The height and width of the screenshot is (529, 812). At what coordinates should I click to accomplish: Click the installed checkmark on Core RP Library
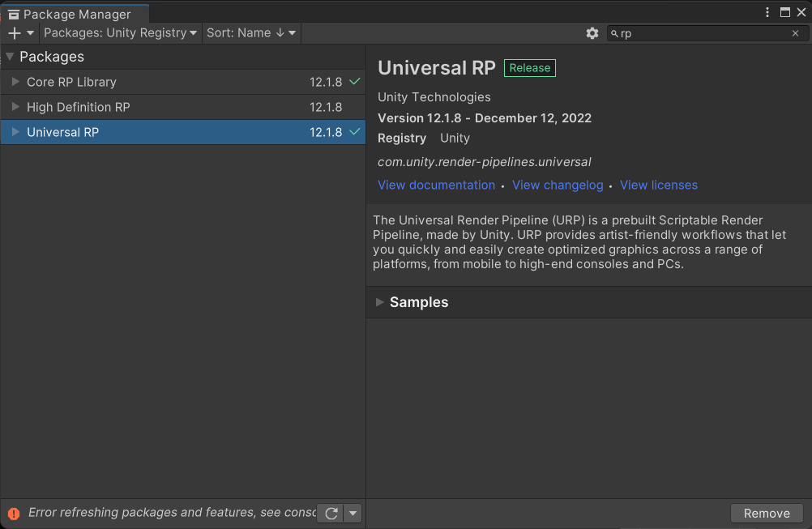click(355, 81)
